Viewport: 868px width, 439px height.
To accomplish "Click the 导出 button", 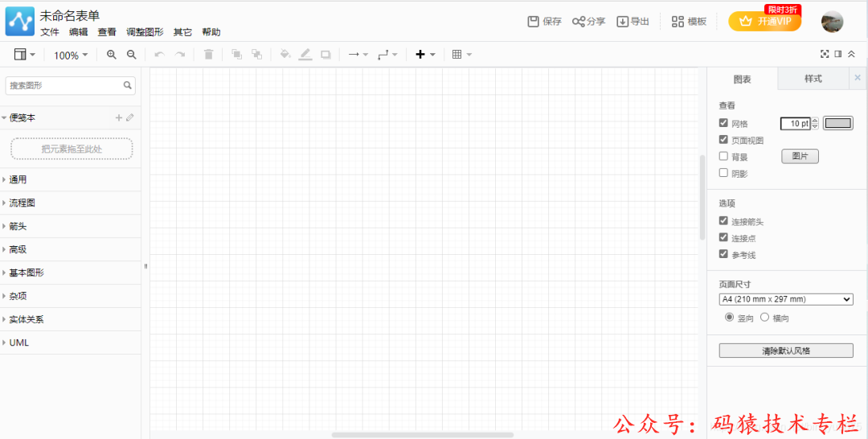I will pos(633,22).
